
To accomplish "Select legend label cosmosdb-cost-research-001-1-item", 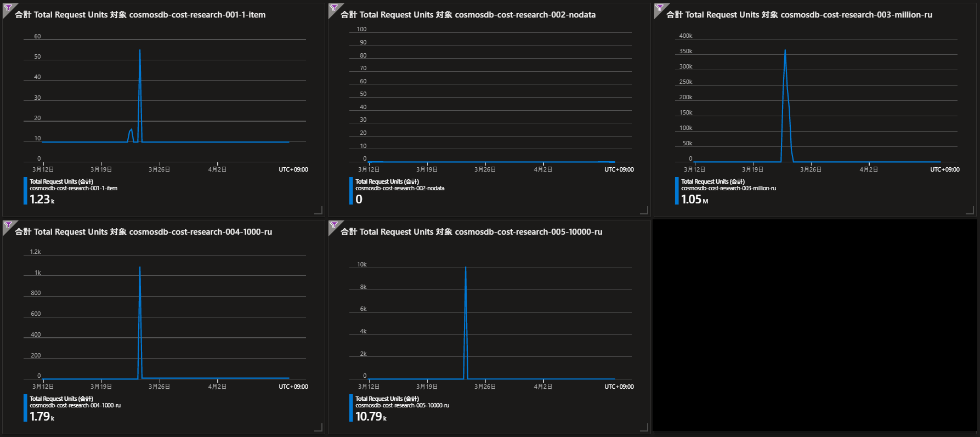I will click(73, 189).
